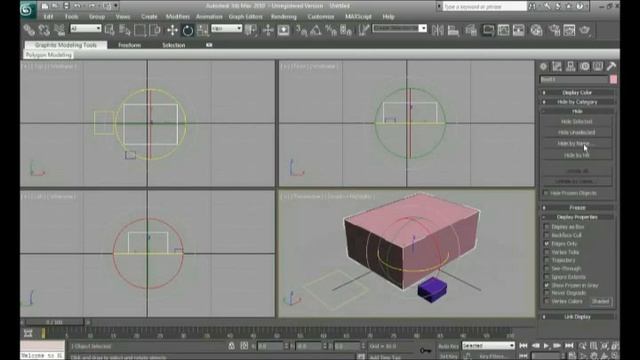Viewport: 640px width, 360px height.
Task: Collapse the Display Properties rollout
Action: click(x=577, y=217)
